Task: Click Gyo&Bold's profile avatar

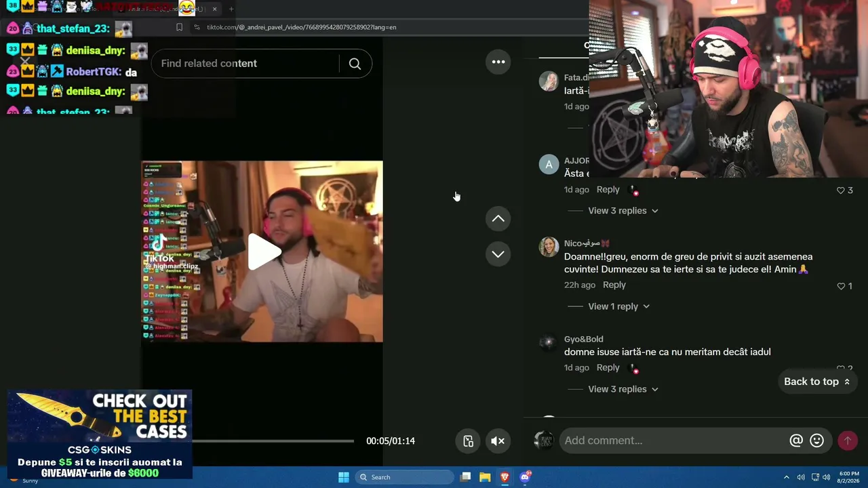Action: [x=549, y=343]
